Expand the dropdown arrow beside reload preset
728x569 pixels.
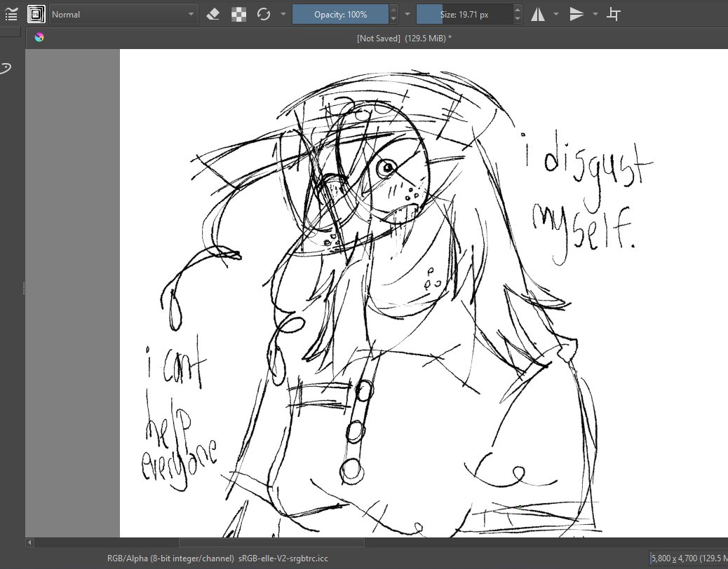pos(283,15)
